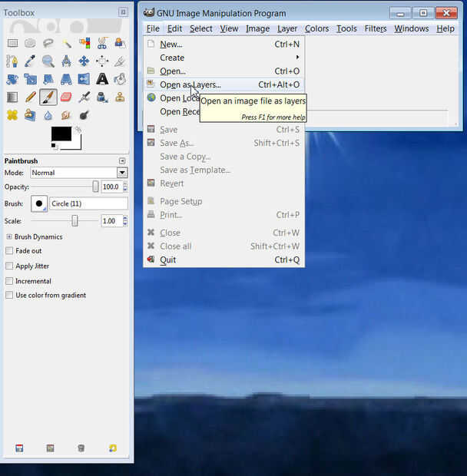Open the Filters menu
Viewport: 467px width, 476px height.
(376, 28)
